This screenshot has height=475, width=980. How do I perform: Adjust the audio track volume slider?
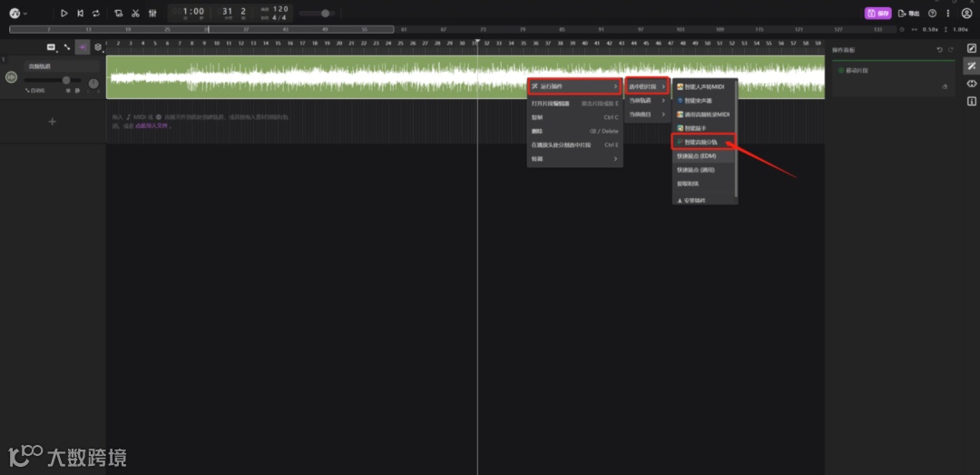pyautogui.click(x=53, y=80)
